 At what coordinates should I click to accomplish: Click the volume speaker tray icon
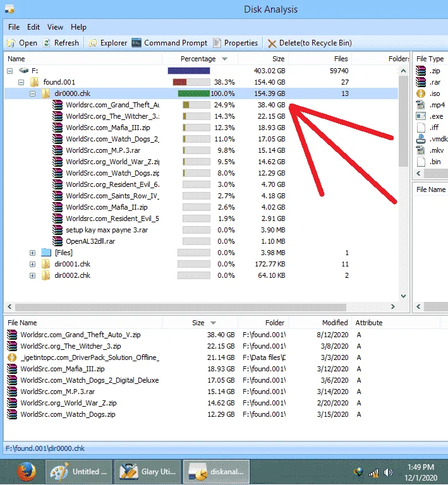point(388,472)
